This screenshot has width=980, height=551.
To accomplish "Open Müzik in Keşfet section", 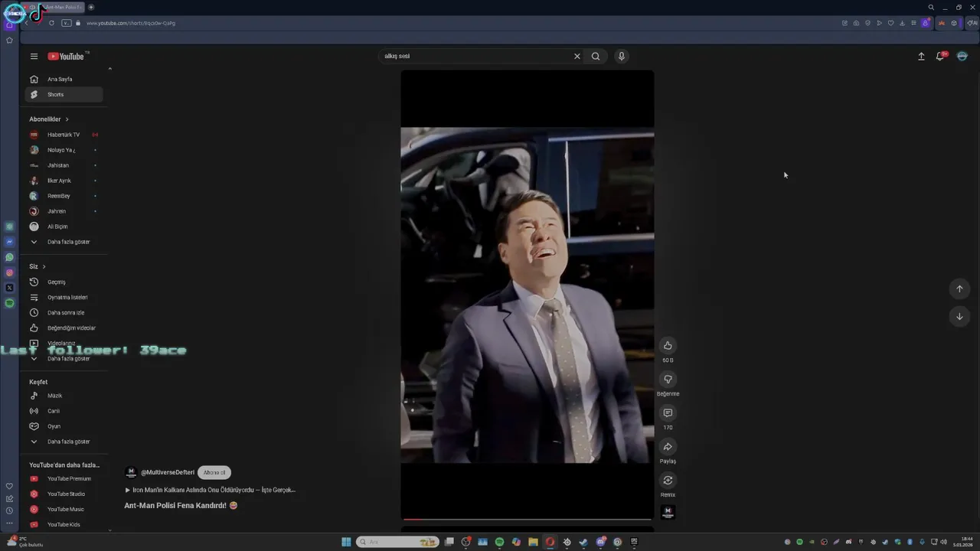I will [x=64, y=396].
